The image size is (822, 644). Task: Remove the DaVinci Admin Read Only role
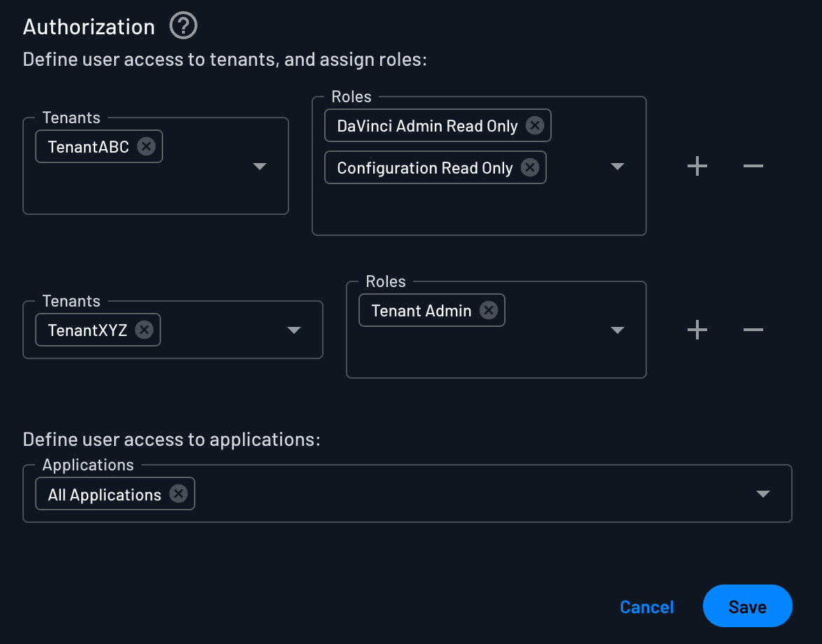click(x=534, y=125)
